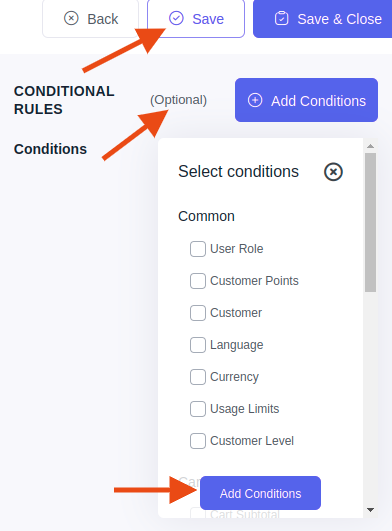Image resolution: width=392 pixels, height=531 pixels.
Task: Check the Usage Limits option
Action: tap(198, 409)
